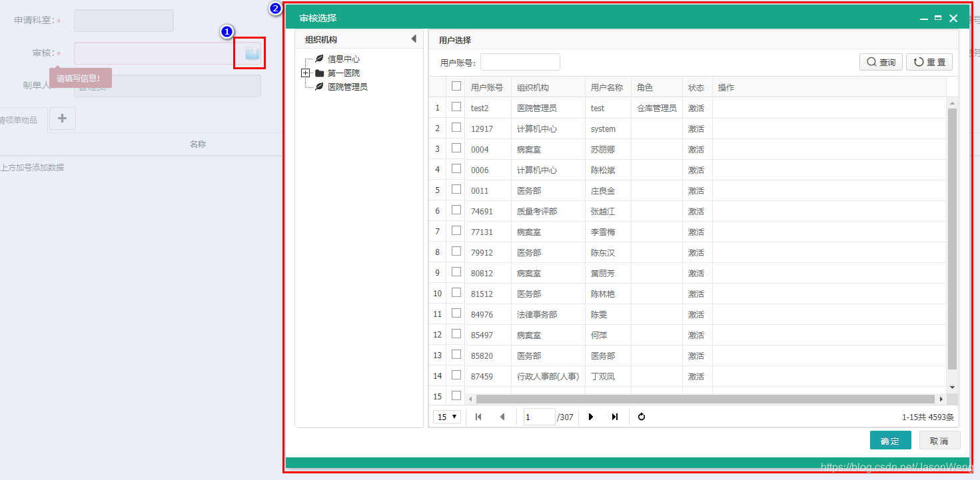Click user name system cell
This screenshot has width=980, height=480.
tap(603, 128)
